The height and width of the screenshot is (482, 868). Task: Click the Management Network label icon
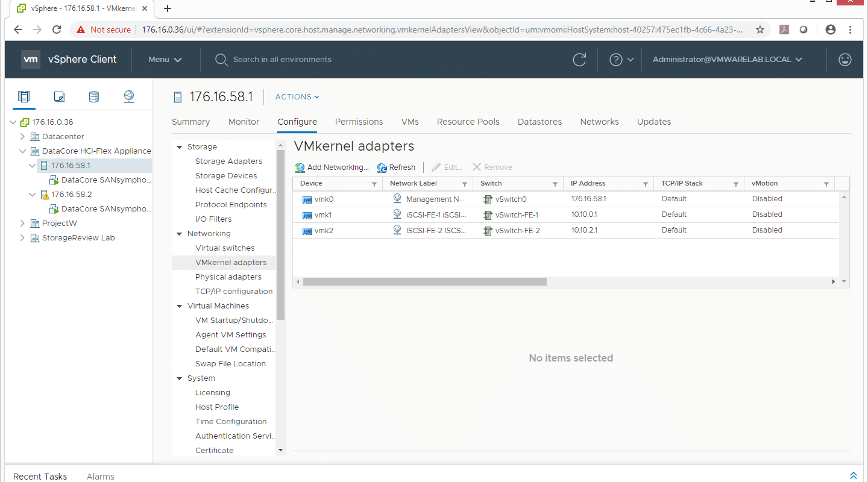[x=397, y=198]
